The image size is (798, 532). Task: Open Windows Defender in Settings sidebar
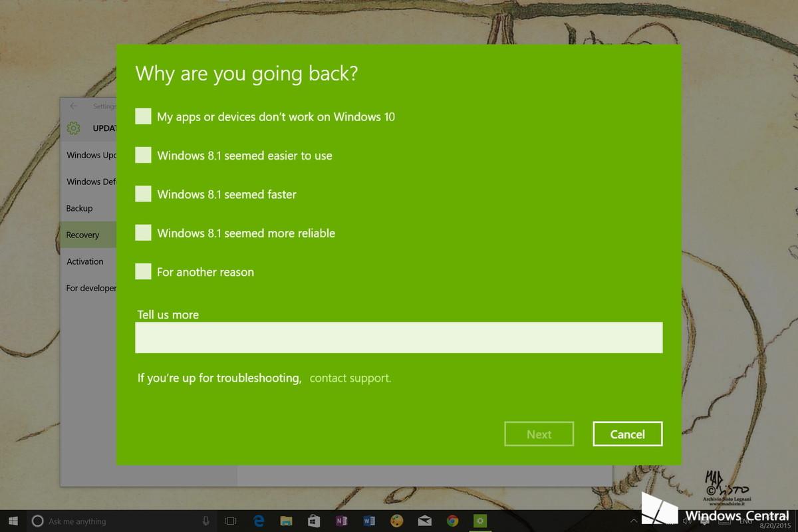click(x=91, y=182)
